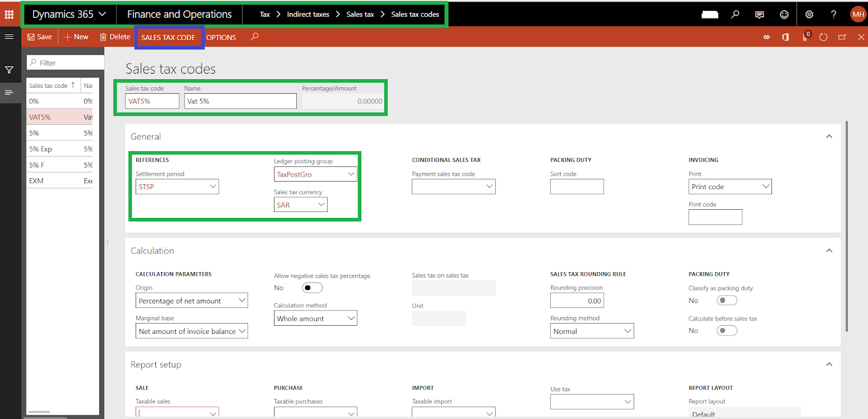Click the horizontal scrollbar below the tax code list

[39, 412]
